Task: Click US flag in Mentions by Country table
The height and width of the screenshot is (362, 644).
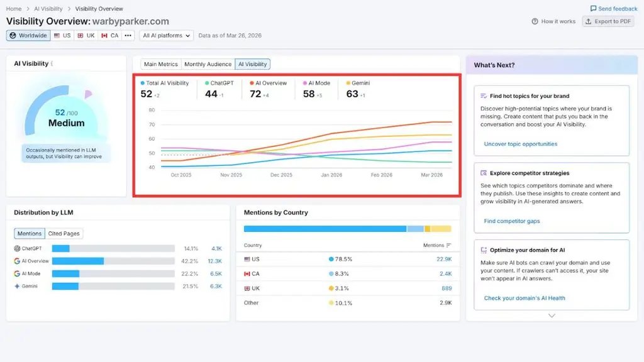Action: [x=247, y=260]
